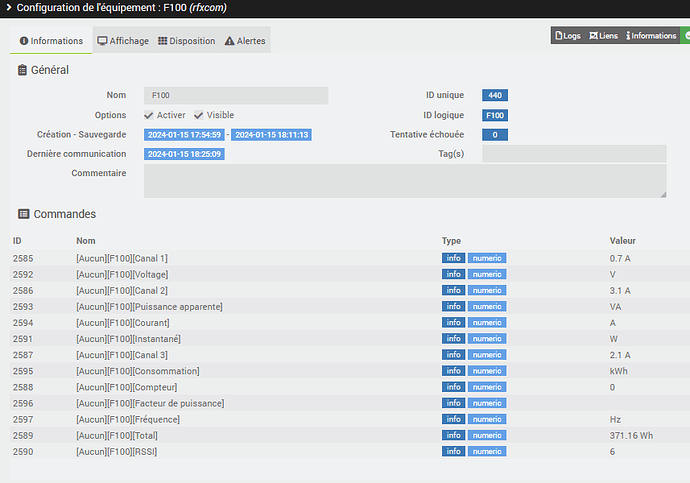
Task: Select command [Aucun][F100][Fréquence]
Action: tap(128, 420)
